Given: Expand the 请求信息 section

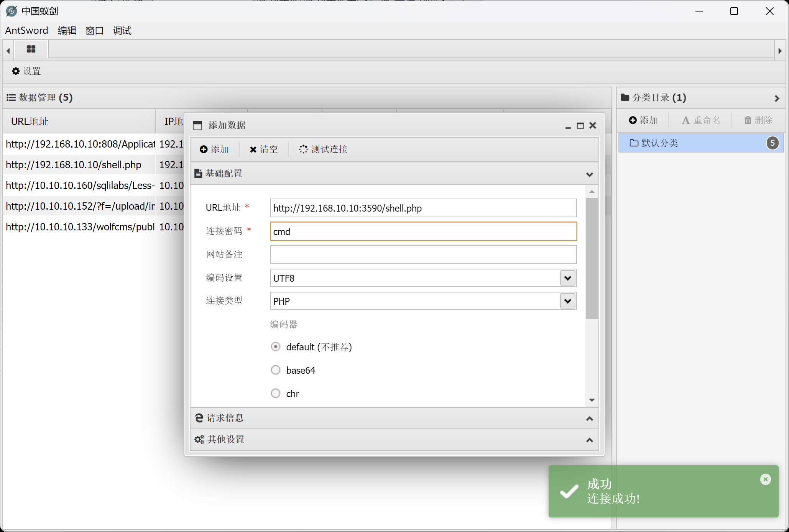Looking at the screenshot, I should (394, 418).
